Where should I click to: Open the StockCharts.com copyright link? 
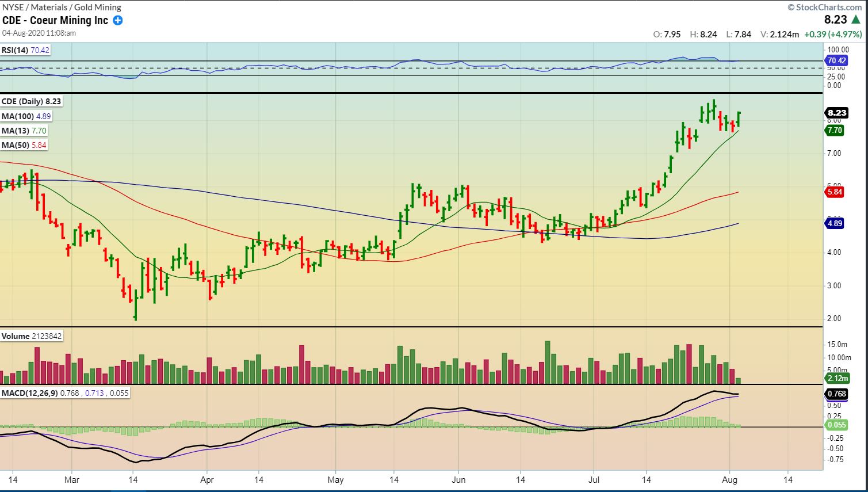pyautogui.click(x=825, y=7)
